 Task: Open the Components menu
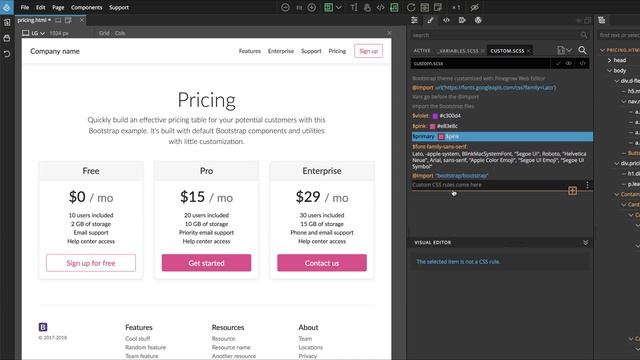87,7
